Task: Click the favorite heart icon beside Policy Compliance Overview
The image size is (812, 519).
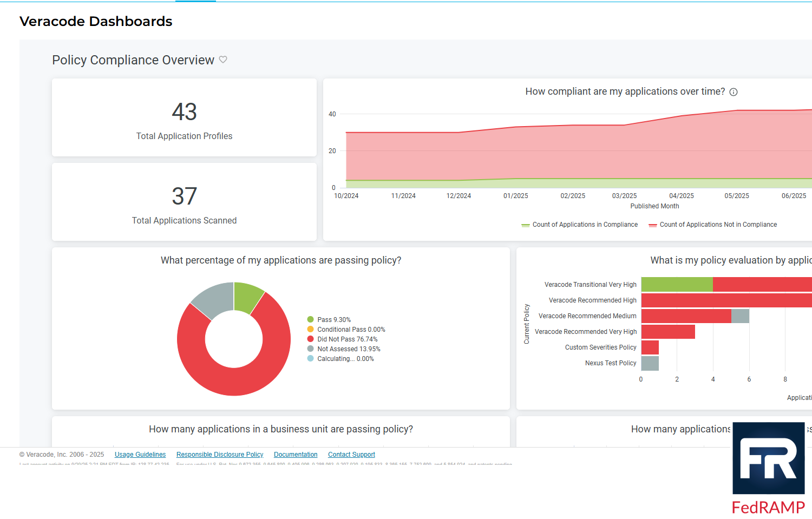Action: click(223, 60)
